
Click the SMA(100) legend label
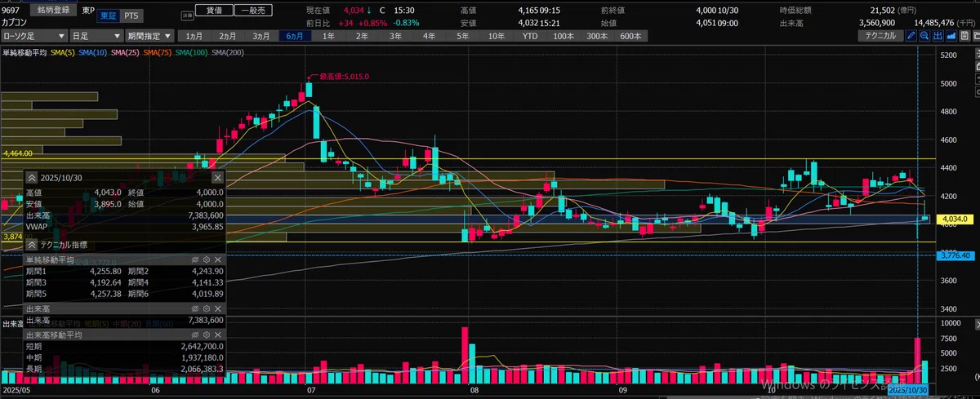click(x=191, y=53)
